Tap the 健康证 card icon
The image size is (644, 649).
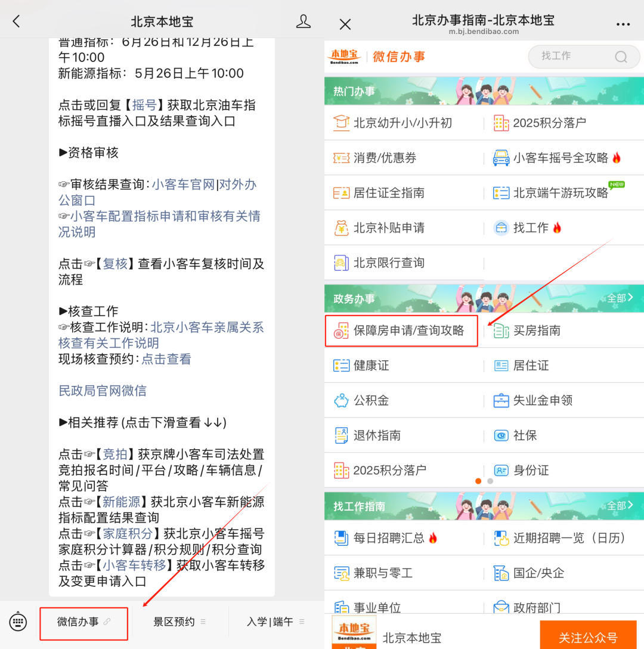pos(341,366)
